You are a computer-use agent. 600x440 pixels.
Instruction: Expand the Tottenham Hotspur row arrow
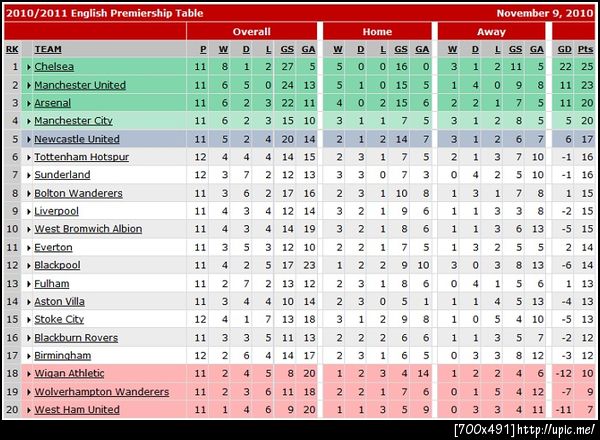click(30, 158)
